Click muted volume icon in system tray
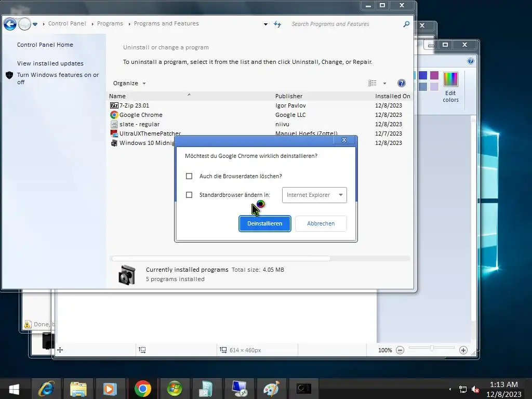532x399 pixels. pyautogui.click(x=475, y=390)
